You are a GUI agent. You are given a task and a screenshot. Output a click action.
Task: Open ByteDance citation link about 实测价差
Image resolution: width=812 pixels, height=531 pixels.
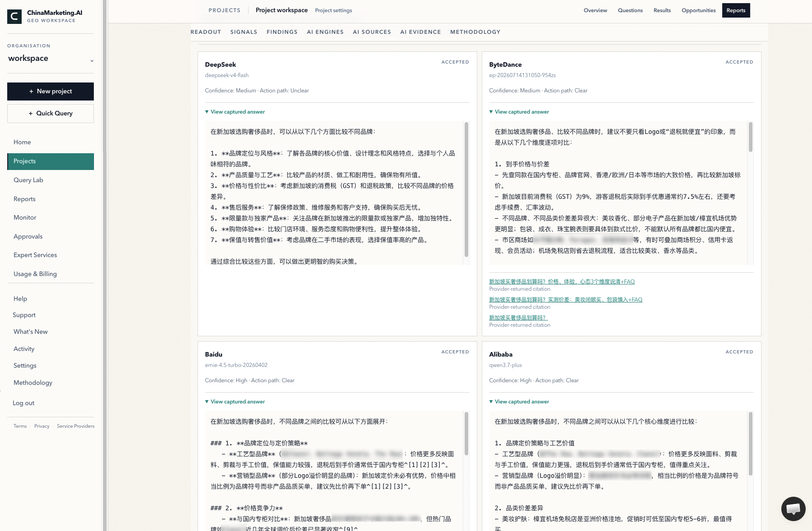click(x=566, y=300)
